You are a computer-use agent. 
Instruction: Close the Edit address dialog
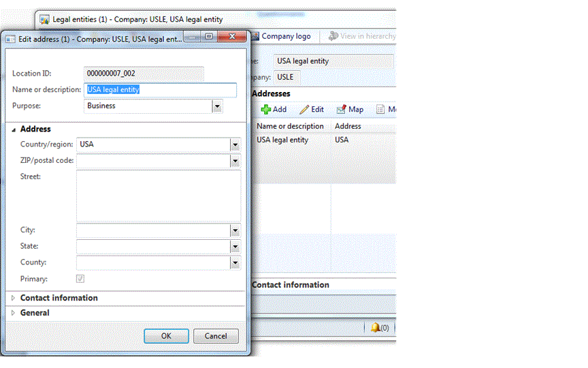[232, 36]
